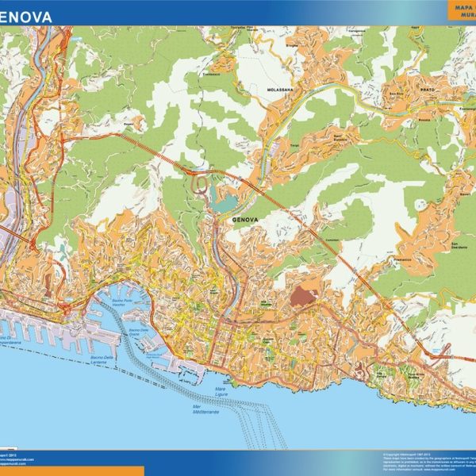The width and height of the screenshot is (476, 476).
Task: Click the bold GENOVA label on the map
Action: 245,220
